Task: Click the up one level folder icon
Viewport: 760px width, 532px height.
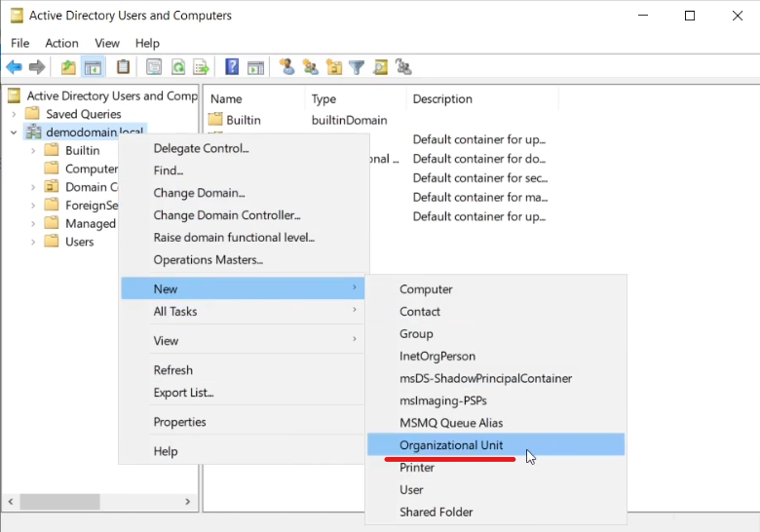Action: [68, 67]
